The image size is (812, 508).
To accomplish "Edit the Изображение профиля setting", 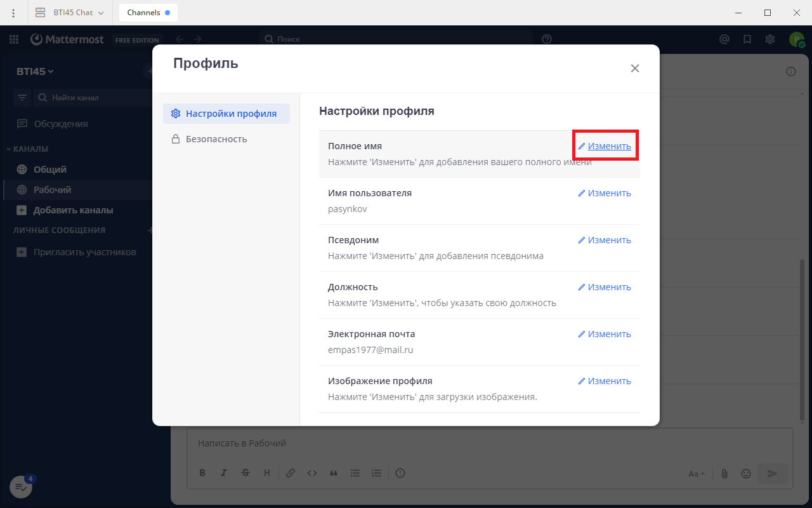I will (x=605, y=381).
